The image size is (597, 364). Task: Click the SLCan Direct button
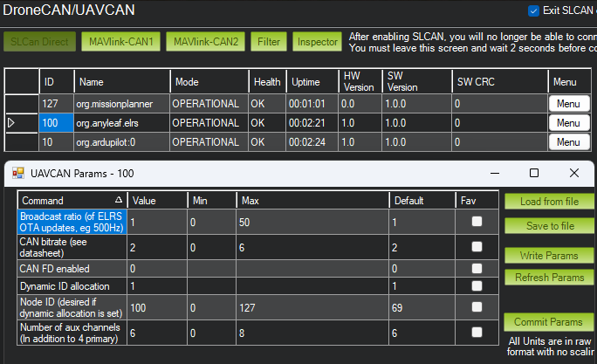39,42
